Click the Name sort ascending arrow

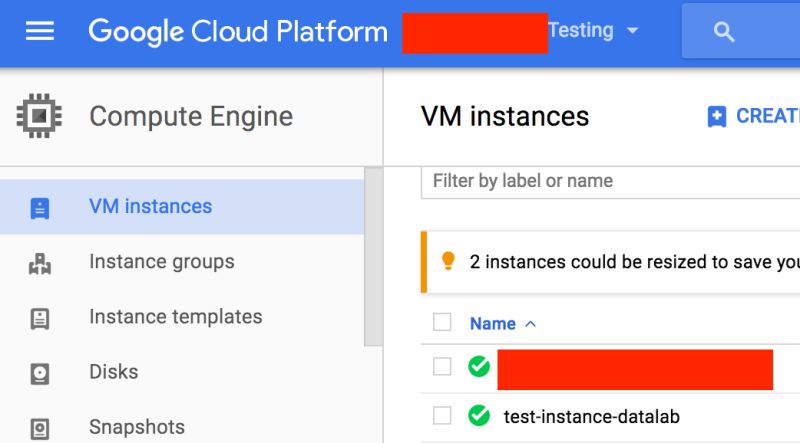coord(531,324)
